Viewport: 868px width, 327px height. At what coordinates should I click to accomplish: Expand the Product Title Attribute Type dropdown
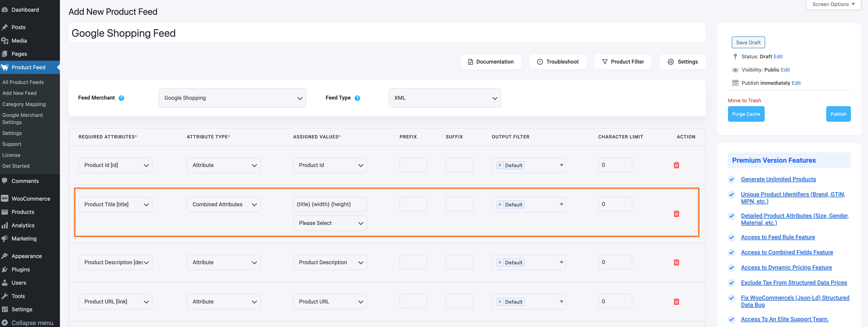(224, 204)
